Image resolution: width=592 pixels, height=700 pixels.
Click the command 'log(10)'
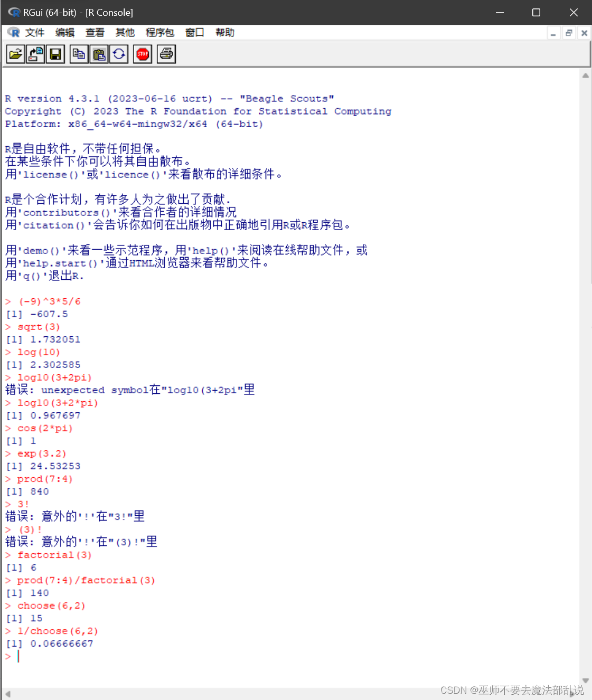click(x=39, y=352)
